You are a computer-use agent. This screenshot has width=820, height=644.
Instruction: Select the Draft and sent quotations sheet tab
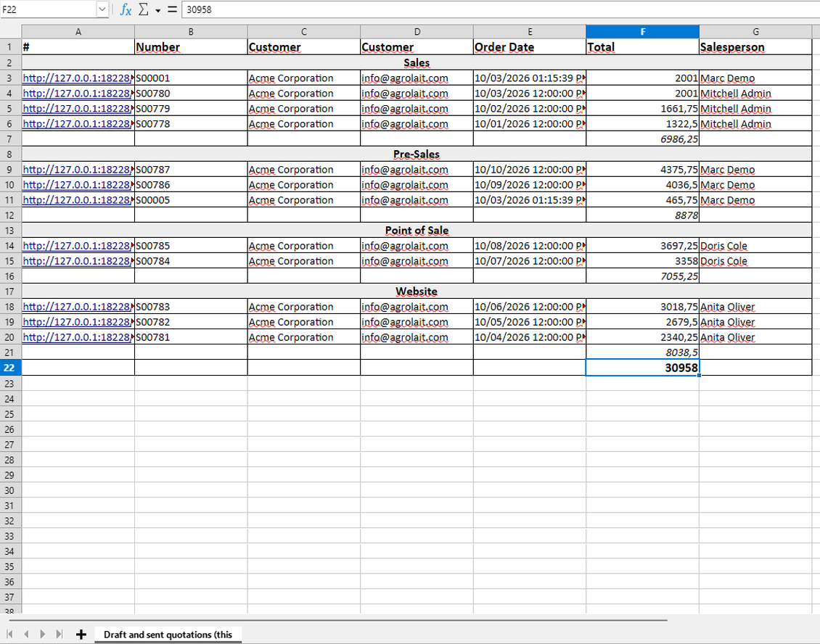[x=168, y=635]
